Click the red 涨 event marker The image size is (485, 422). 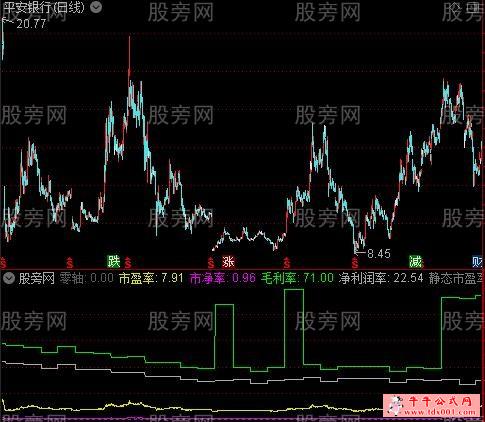coord(229,262)
